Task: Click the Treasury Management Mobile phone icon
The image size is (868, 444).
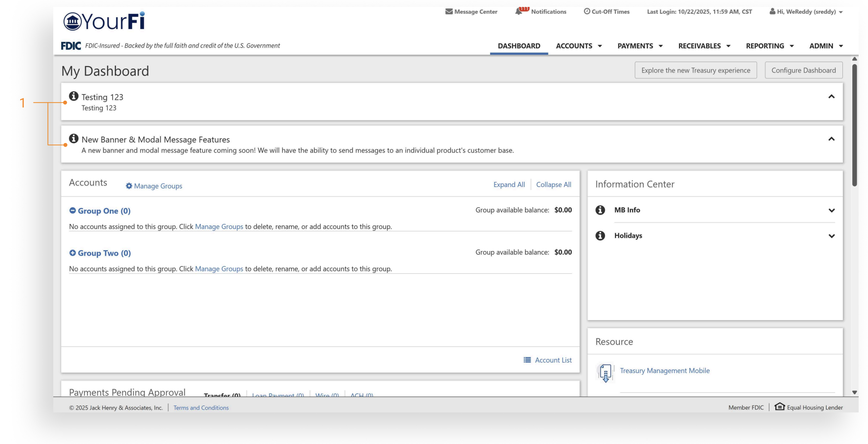Action: [x=606, y=372]
